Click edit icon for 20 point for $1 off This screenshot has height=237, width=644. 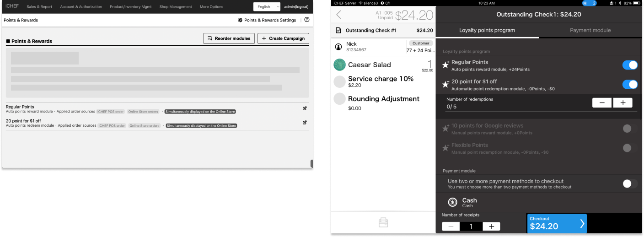pyautogui.click(x=305, y=123)
